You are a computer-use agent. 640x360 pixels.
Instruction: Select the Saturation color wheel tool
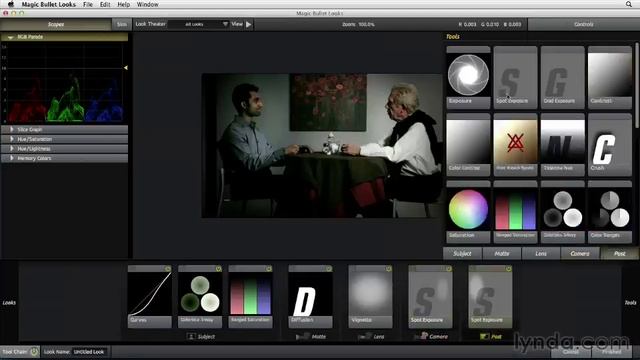(468, 212)
